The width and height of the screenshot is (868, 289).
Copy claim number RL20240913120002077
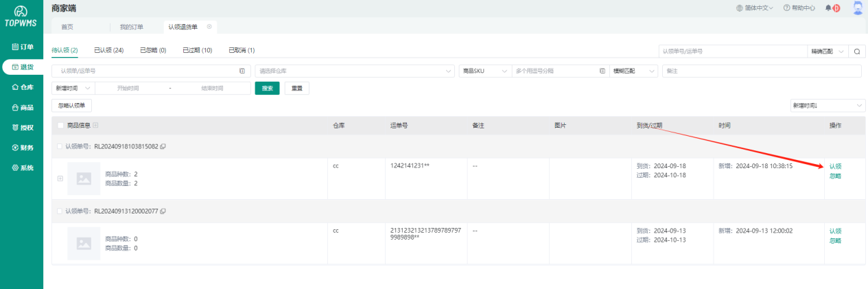pos(163,211)
